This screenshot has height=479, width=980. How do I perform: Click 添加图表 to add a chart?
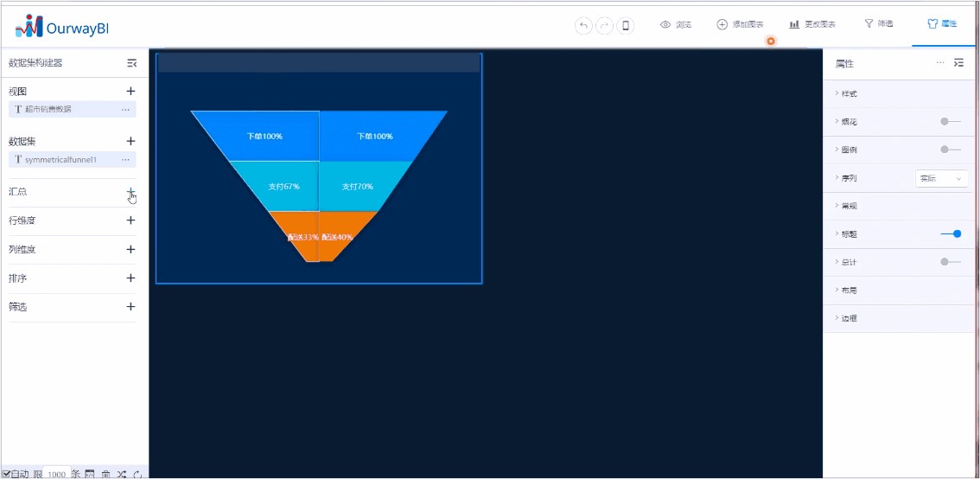(740, 24)
